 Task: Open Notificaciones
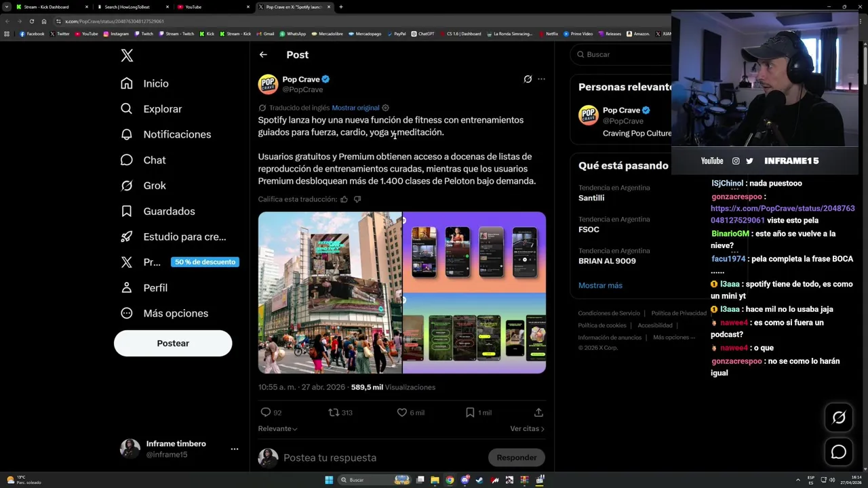165,134
